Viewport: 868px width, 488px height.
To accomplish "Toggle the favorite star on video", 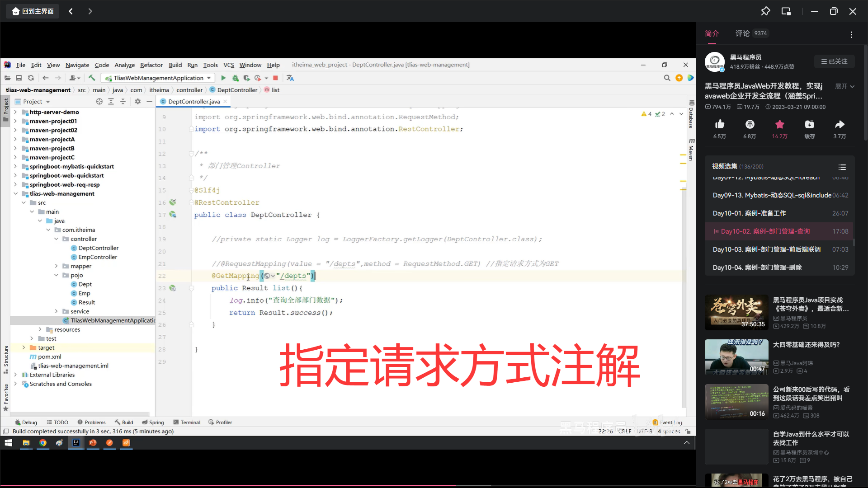I will pyautogui.click(x=779, y=124).
